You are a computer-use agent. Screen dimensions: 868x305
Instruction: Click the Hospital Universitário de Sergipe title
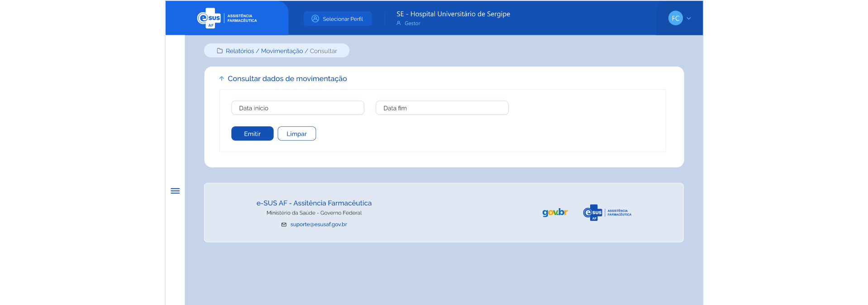453,14
